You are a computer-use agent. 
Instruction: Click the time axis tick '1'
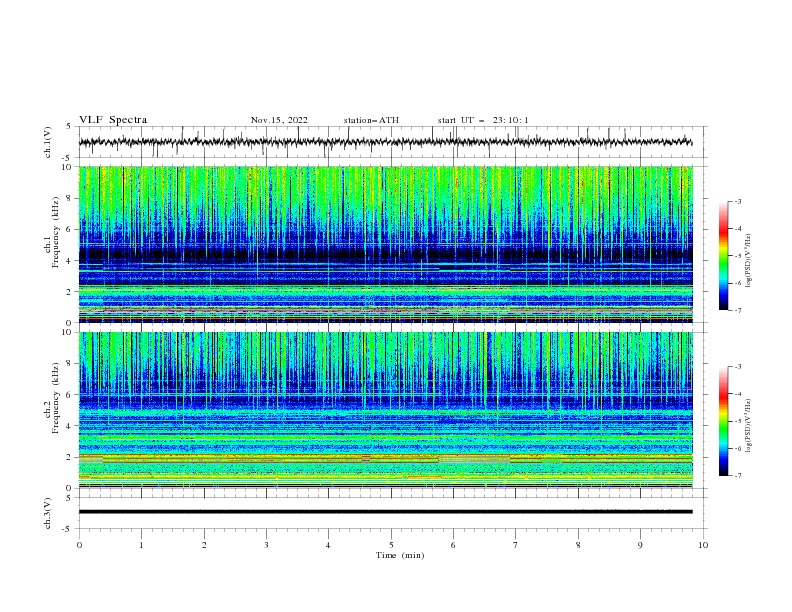pyautogui.click(x=141, y=545)
